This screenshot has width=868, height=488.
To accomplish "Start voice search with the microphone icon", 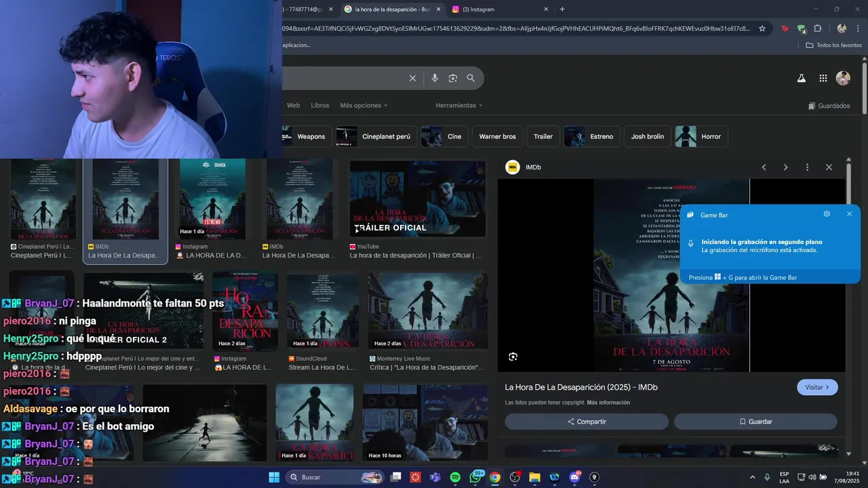I will click(x=435, y=78).
